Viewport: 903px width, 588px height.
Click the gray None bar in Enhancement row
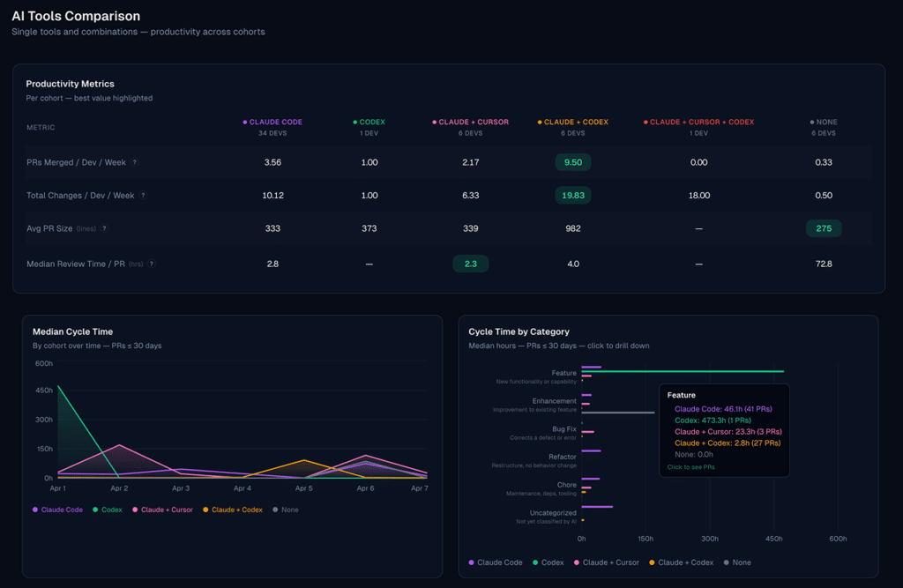(x=618, y=412)
